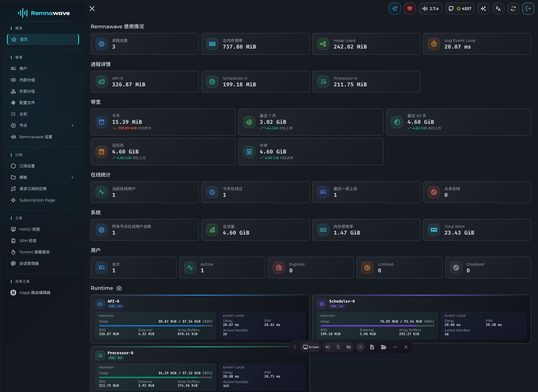Click the Remnawave logo
538x392 pixels.
44,13
